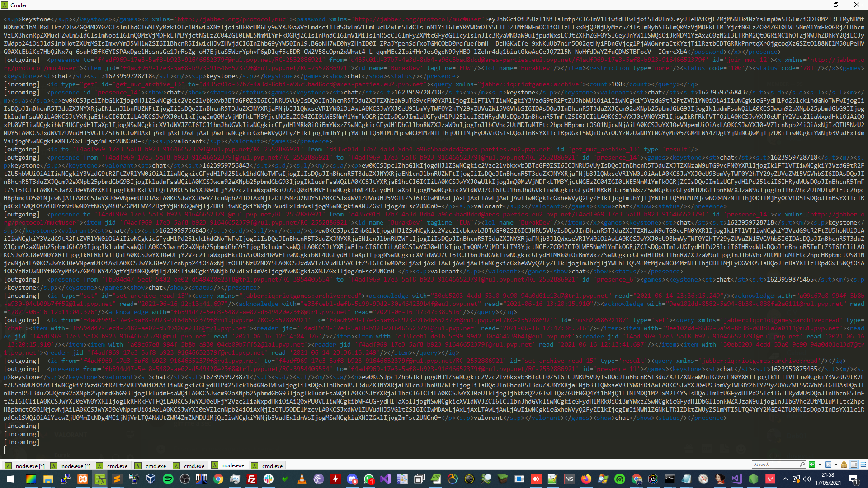Select the second node.exe [*] tab
Image resolution: width=868 pixels, height=488 pixels.
point(71,466)
